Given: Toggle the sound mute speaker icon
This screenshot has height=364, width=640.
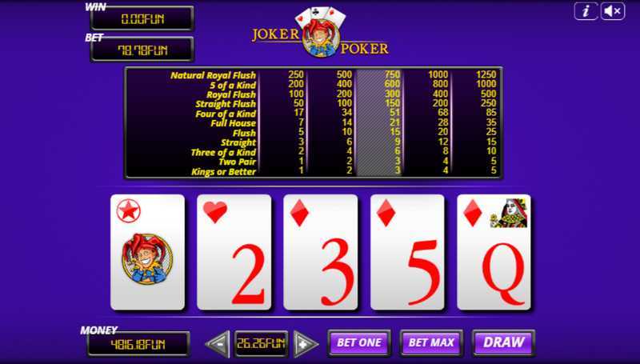Looking at the screenshot, I should (613, 11).
